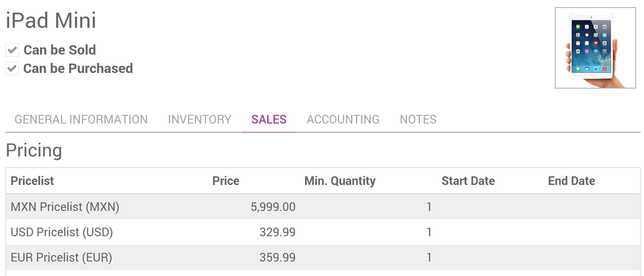Open the EUR Pricelist row
This screenshot has height=276, width=644.
coord(61,257)
